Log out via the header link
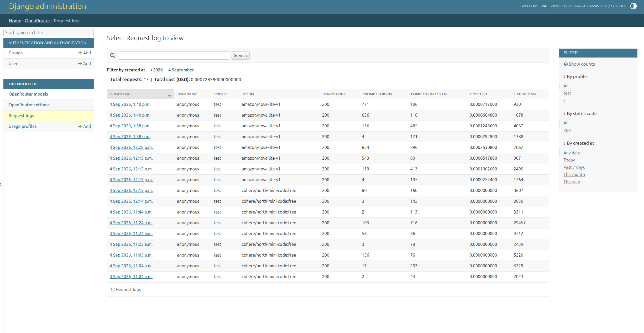Viewport: 644px width, 333px height. [x=619, y=6]
